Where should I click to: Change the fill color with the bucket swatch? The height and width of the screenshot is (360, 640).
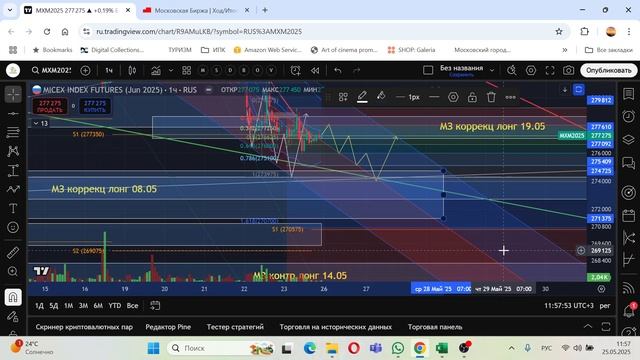[381, 97]
